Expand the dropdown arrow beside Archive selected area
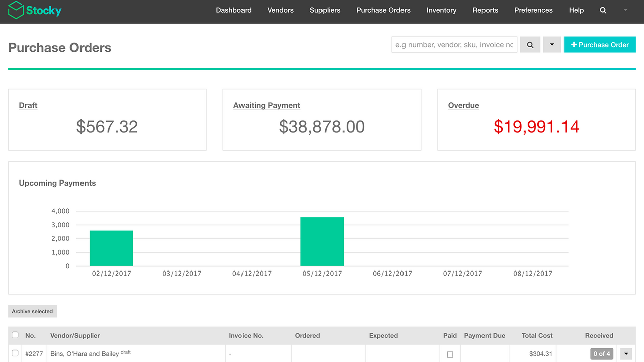Image resolution: width=644 pixels, height=362 pixels. pyautogui.click(x=626, y=353)
